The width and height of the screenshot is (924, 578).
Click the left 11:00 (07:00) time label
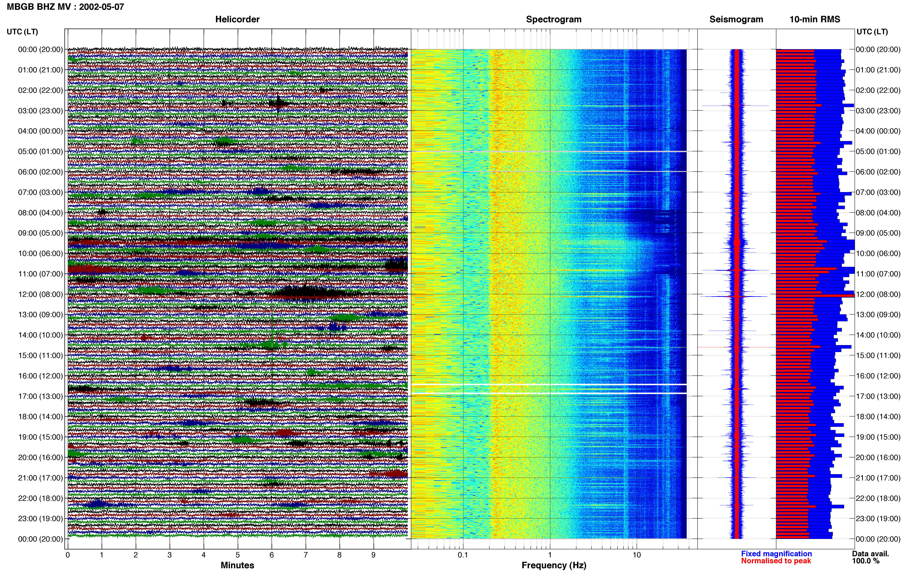coord(41,274)
